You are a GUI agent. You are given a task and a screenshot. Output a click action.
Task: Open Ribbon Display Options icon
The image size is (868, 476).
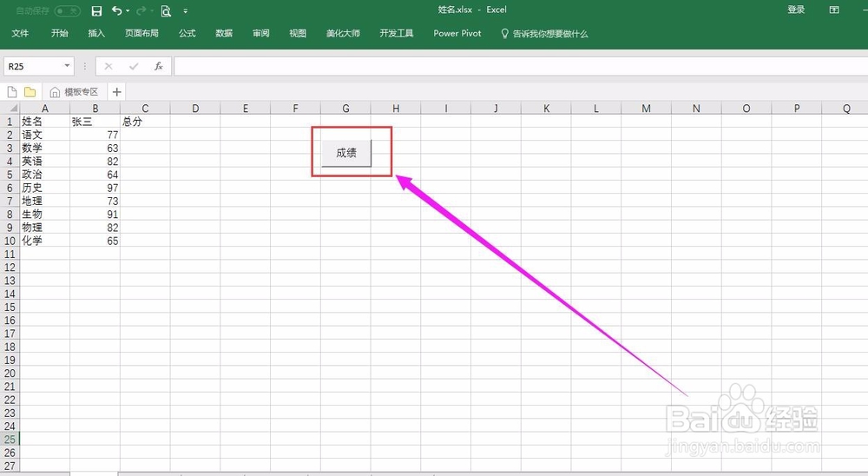pyautogui.click(x=834, y=10)
